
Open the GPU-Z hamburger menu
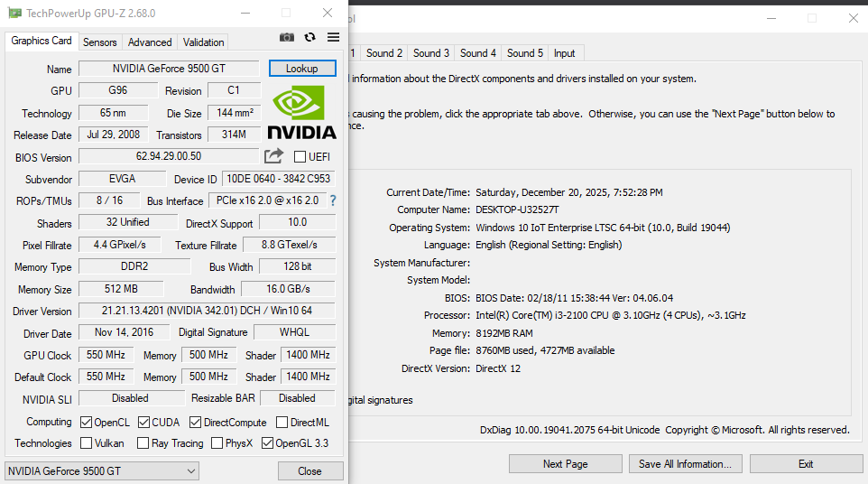coord(333,37)
